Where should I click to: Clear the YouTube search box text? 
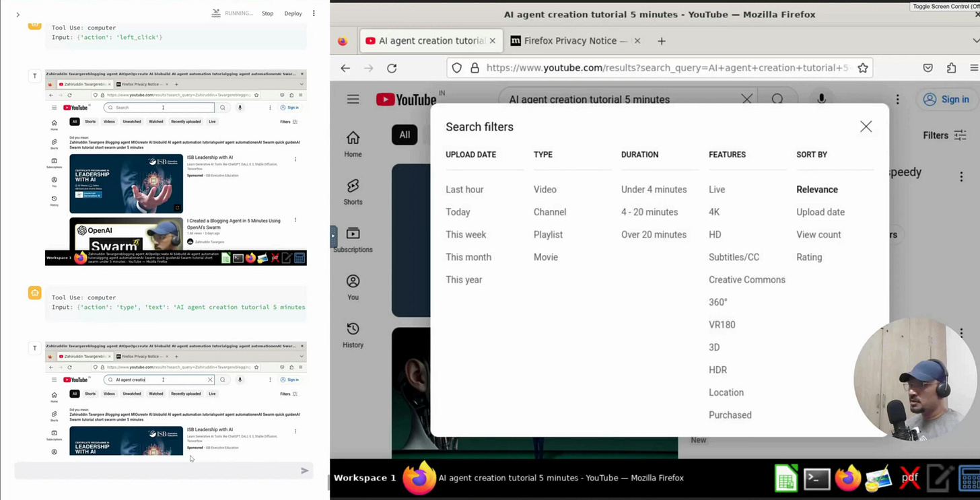pos(746,99)
